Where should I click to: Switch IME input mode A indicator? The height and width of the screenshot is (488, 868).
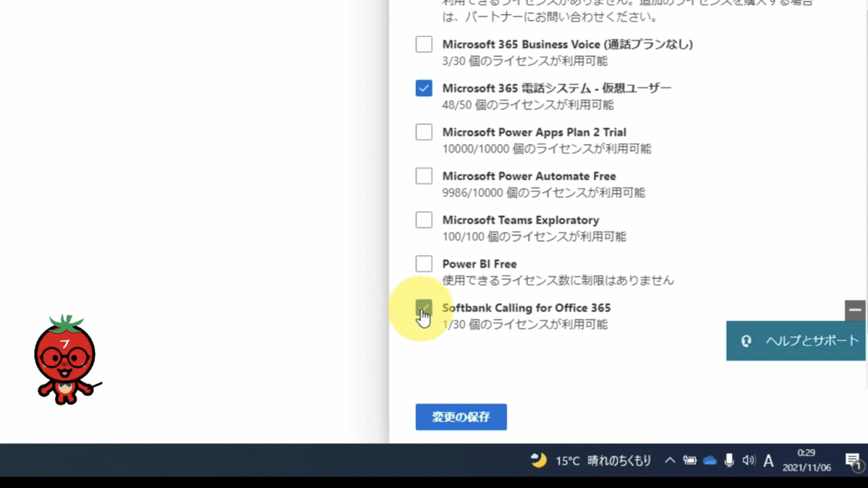(769, 461)
